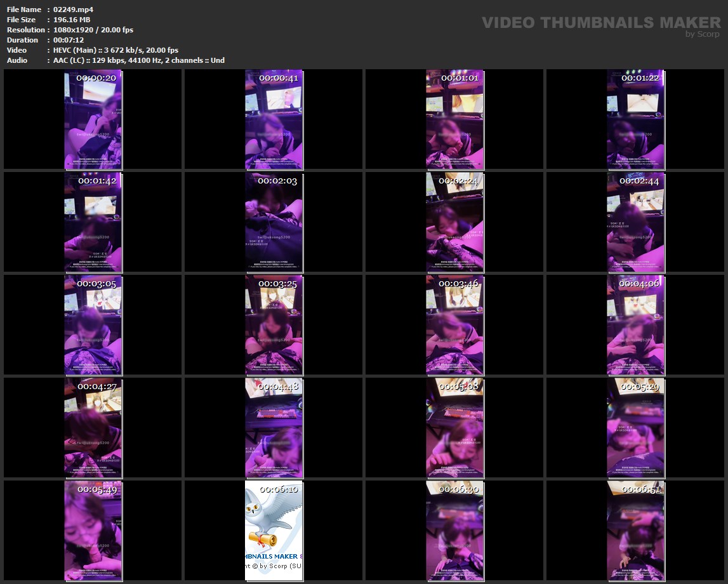The height and width of the screenshot is (584, 728).
Task: Click the file size value 196.16 MB
Action: pos(72,20)
